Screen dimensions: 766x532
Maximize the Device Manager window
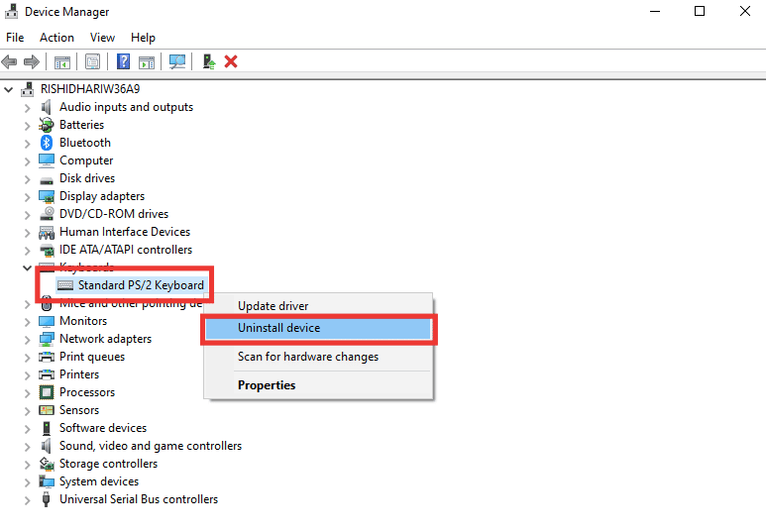click(x=700, y=11)
